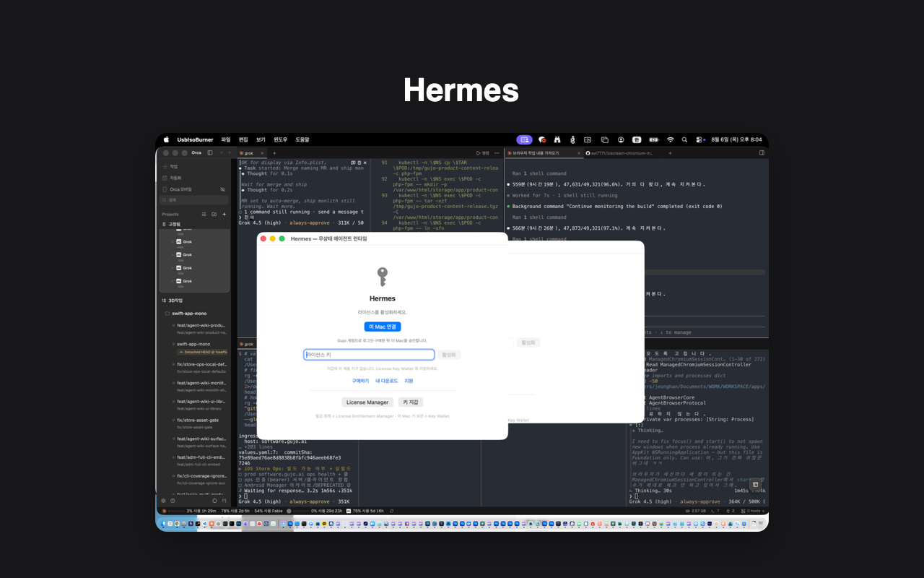Close the terminal pane with X icon
This screenshot has width=924, height=578.
point(366,163)
